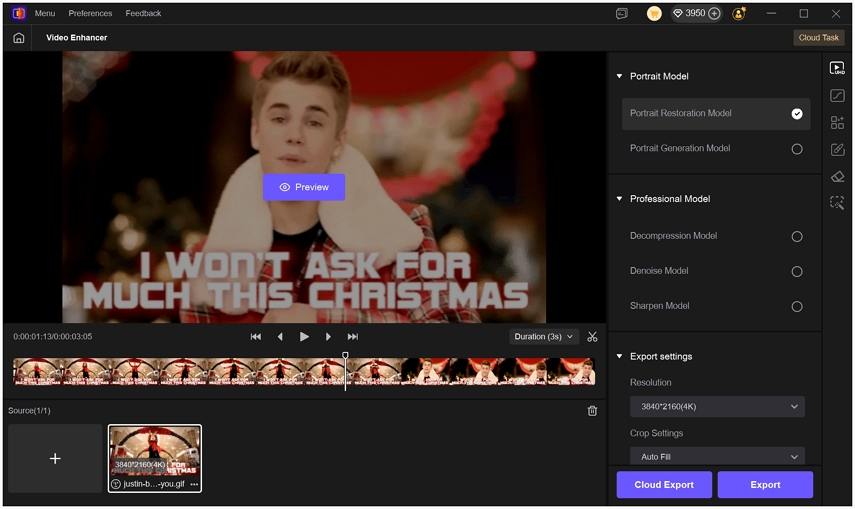Select the eraser sidebar tool
Image resolution: width=855 pixels, height=509 pixels.
click(x=837, y=176)
